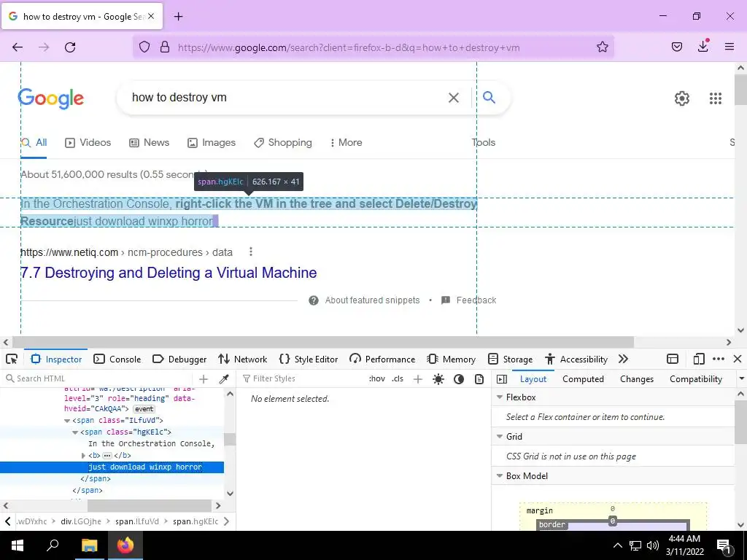This screenshot has width=747, height=560.
Task: Close the 'how to destroy vm' tab
Action: (x=151, y=16)
